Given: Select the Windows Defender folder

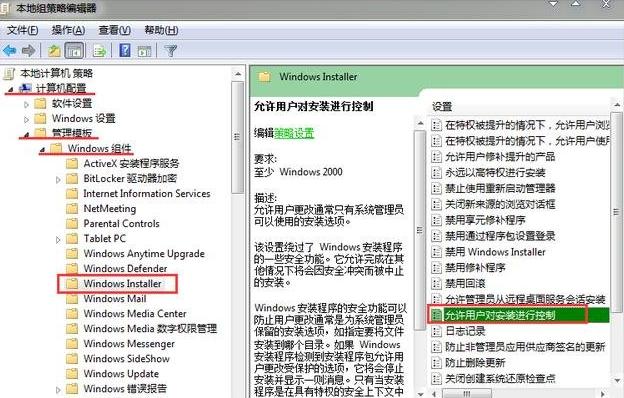Looking at the screenshot, I should point(125,269).
